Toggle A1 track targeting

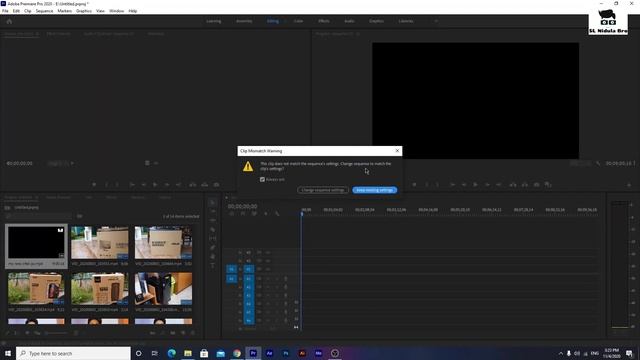249,279
